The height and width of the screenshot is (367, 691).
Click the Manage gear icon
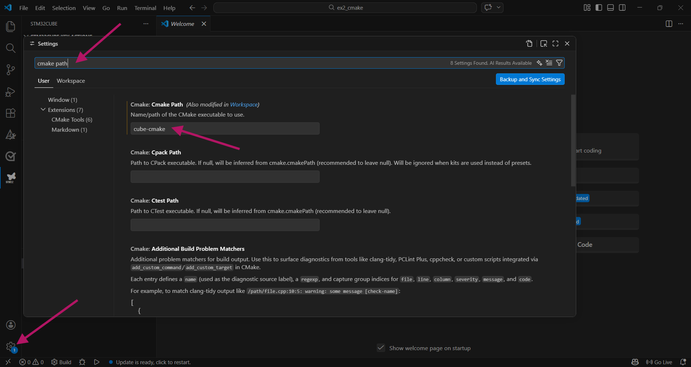[11, 347]
